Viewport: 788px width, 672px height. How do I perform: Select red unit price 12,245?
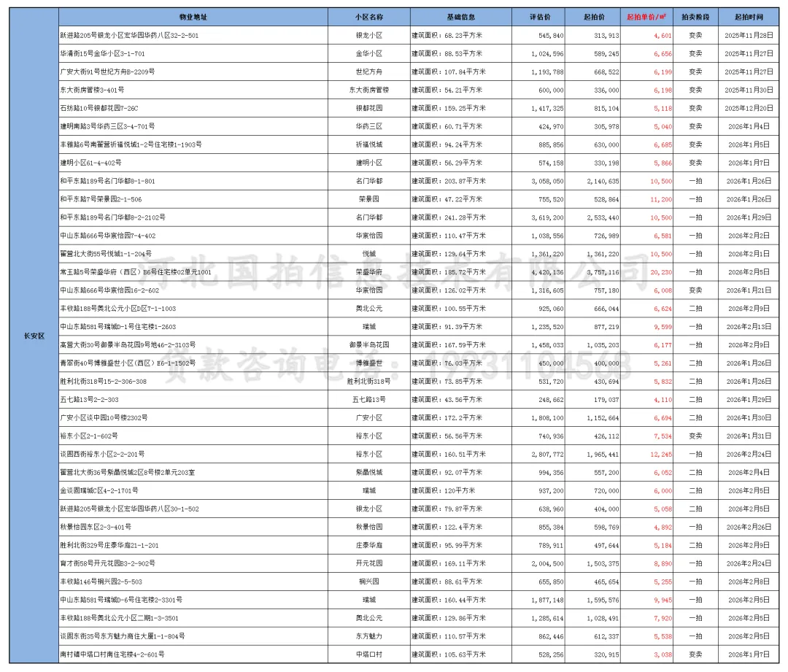[x=661, y=455]
